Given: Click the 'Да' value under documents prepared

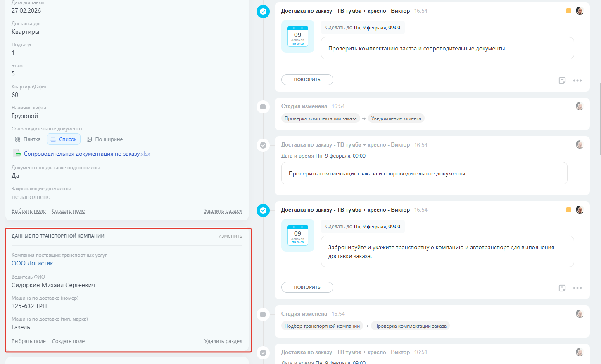Looking at the screenshot, I should tap(15, 176).
